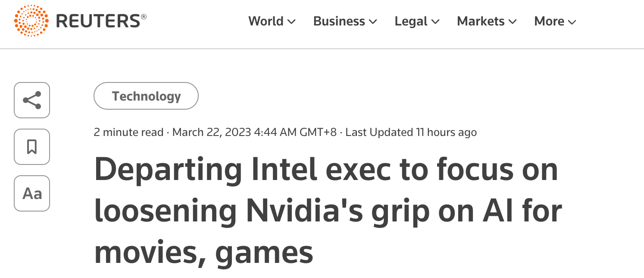This screenshot has width=644, height=278.
Task: Click the 2 minute read label
Action: 128,132
